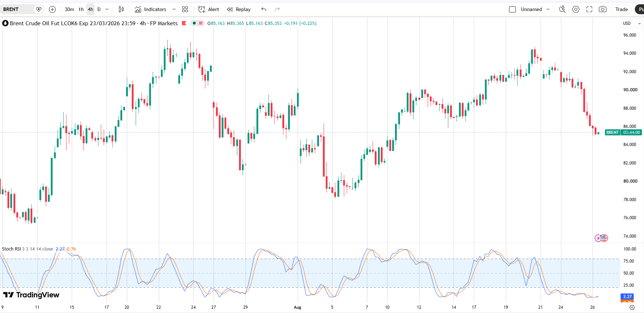Image resolution: width=644 pixels, height=313 pixels.
Task: Click the high price value H85.365
Action: click(236, 23)
